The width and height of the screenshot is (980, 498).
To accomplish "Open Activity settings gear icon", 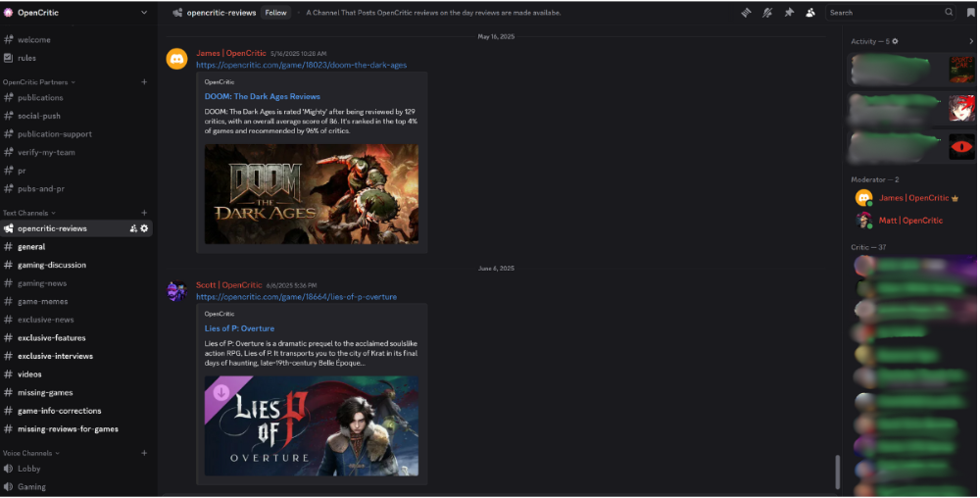I will (895, 41).
